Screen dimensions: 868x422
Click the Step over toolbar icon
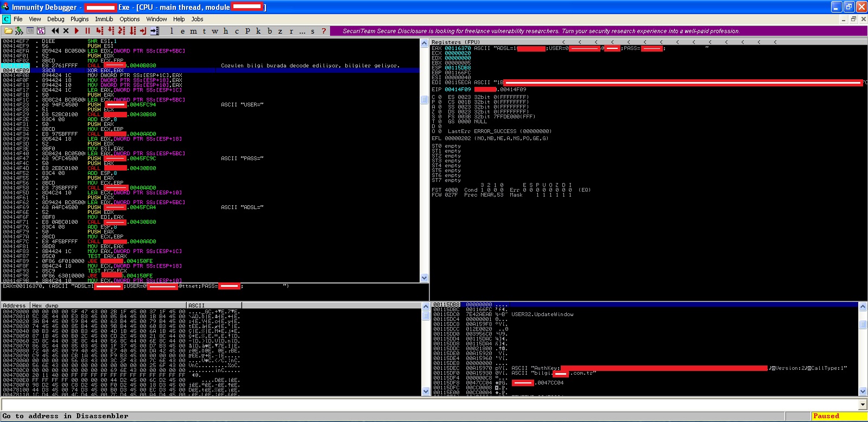tap(111, 31)
